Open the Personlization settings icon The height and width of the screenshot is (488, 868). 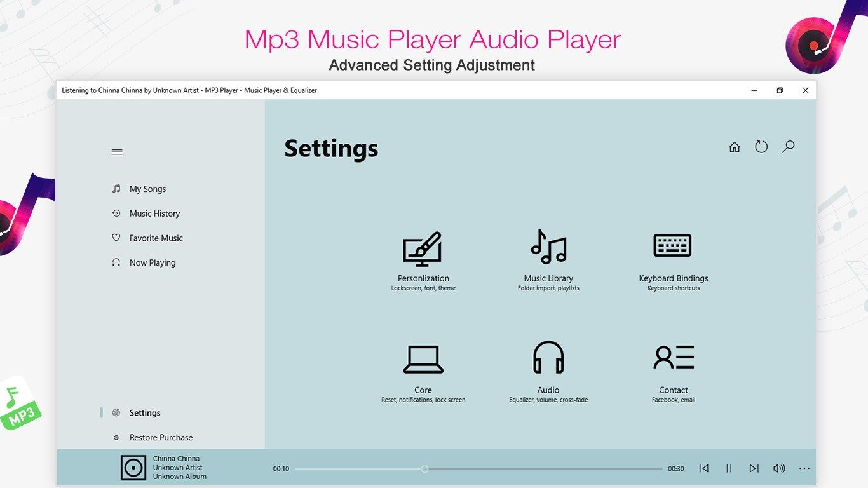pyautogui.click(x=423, y=249)
